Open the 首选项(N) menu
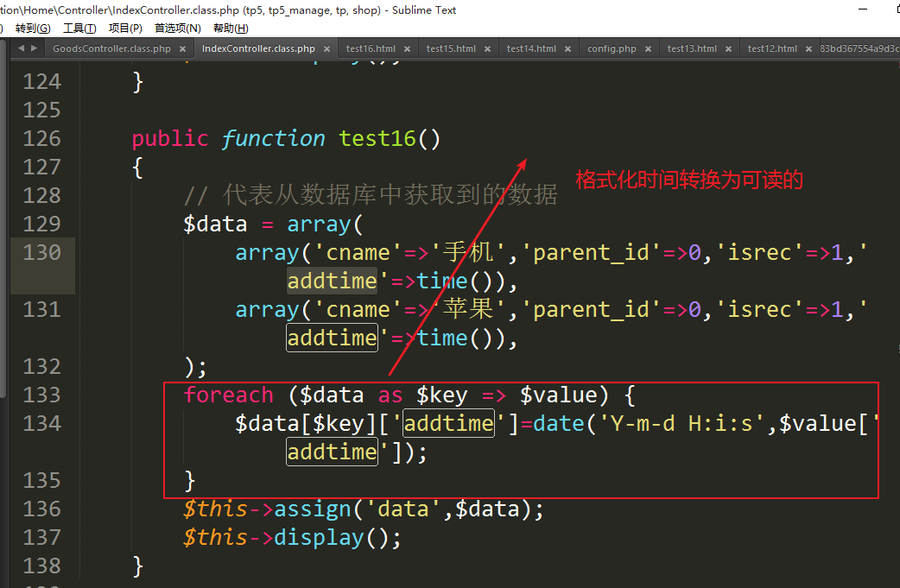This screenshot has height=588, width=900. (177, 28)
